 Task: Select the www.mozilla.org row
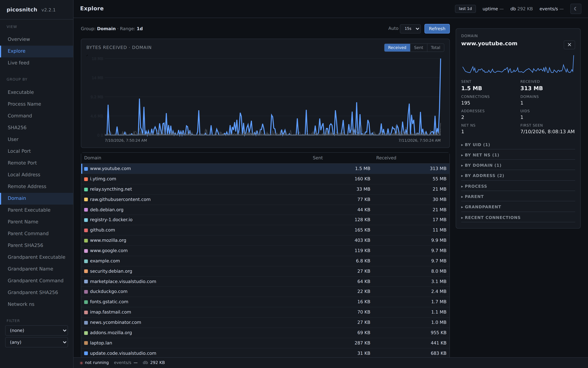pyautogui.click(x=265, y=240)
